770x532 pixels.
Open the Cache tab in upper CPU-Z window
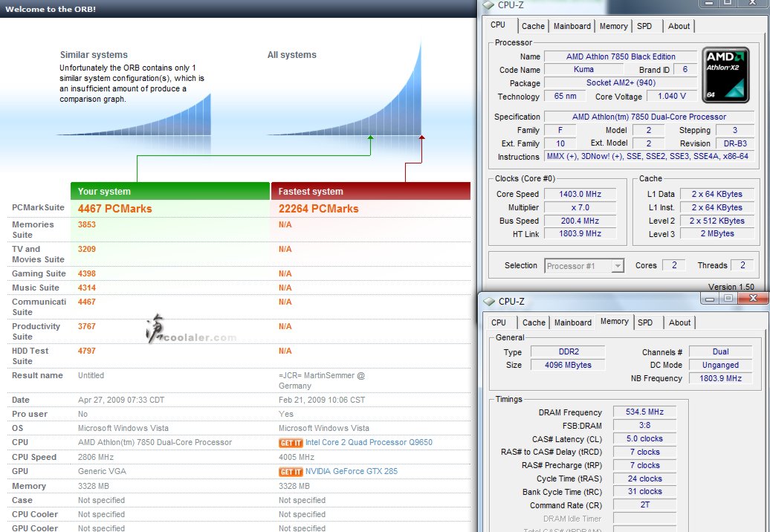[x=533, y=26]
